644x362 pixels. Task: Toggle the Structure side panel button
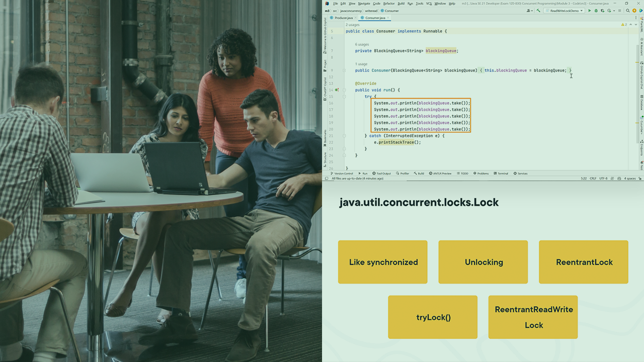[x=325, y=158]
